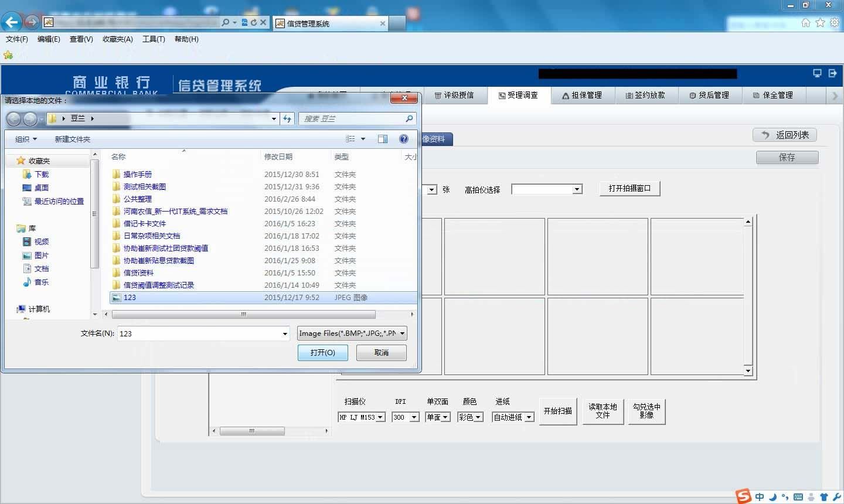This screenshot has height=504, width=844.
Task: Click the 搜索 豆兰 search field
Action: tap(358, 118)
